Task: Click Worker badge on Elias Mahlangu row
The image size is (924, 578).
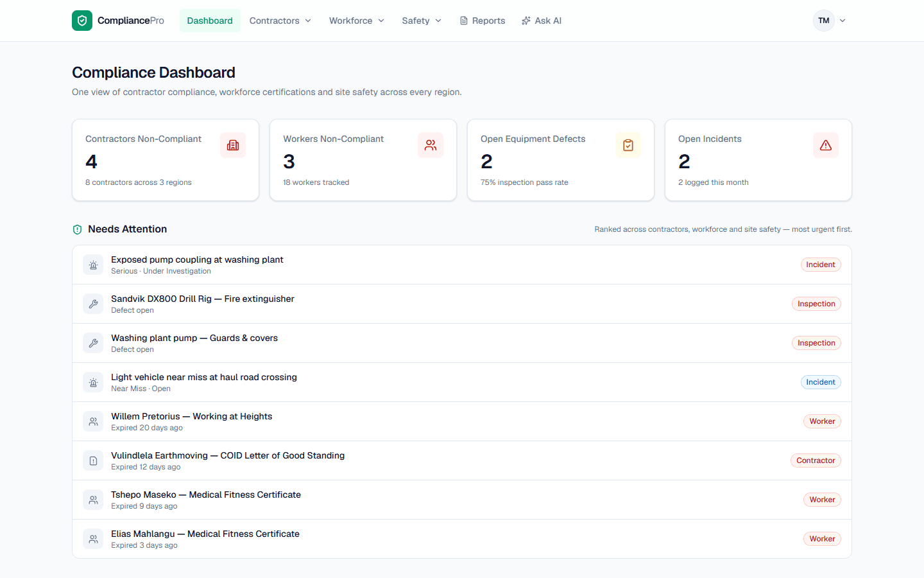Action: (x=822, y=539)
